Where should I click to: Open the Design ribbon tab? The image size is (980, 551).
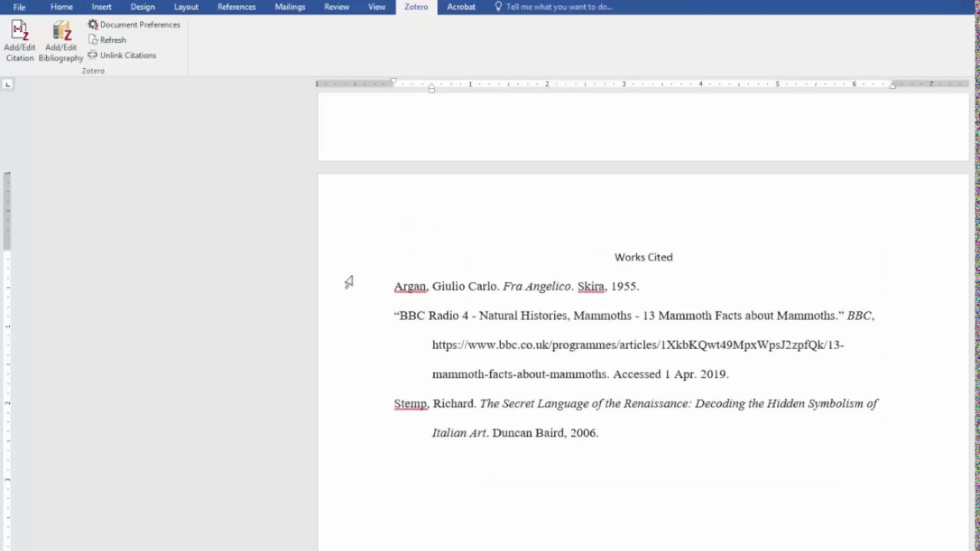pos(142,7)
